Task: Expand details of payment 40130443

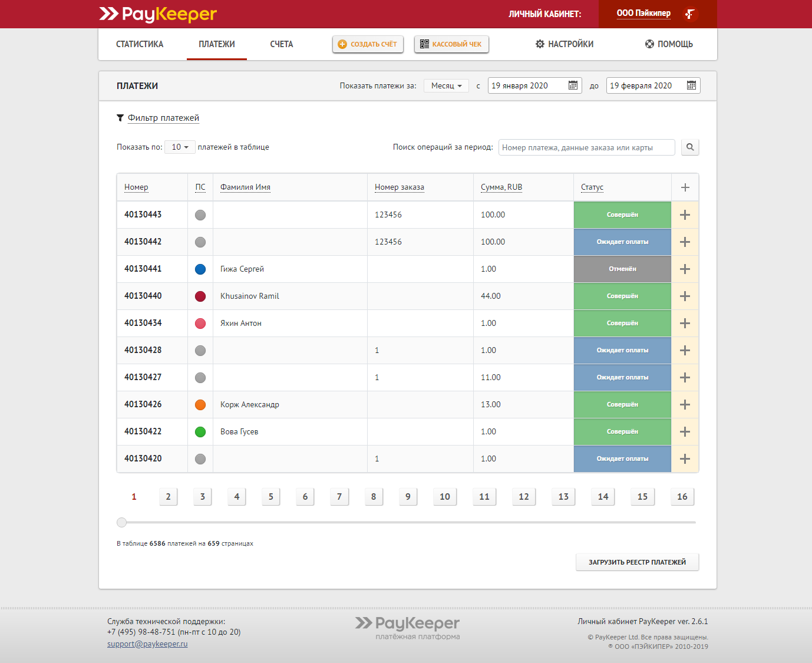Action: (685, 215)
